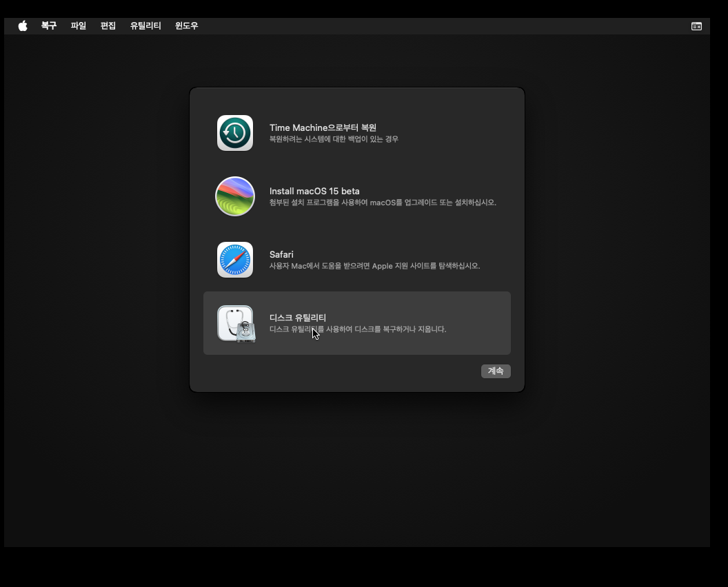Image resolution: width=728 pixels, height=587 pixels.
Task: Click the keyboard input source menu bar icon
Action: pos(696,26)
